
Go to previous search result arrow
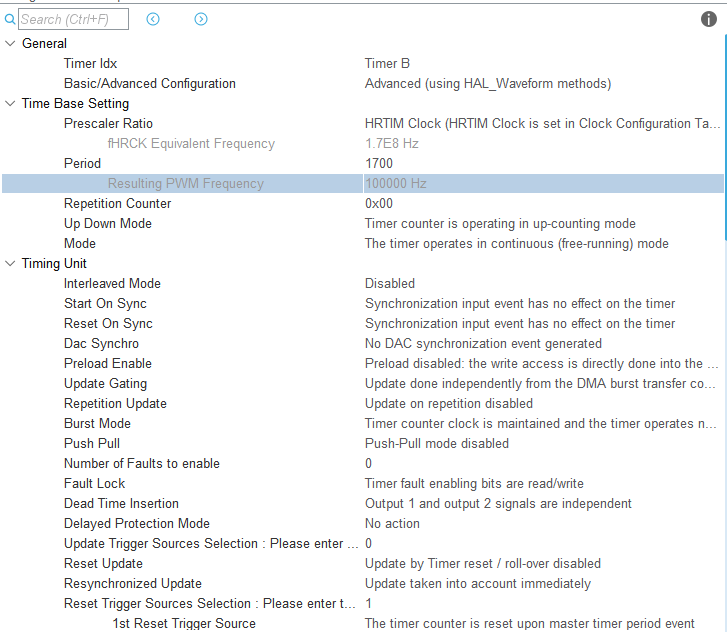pos(153,19)
